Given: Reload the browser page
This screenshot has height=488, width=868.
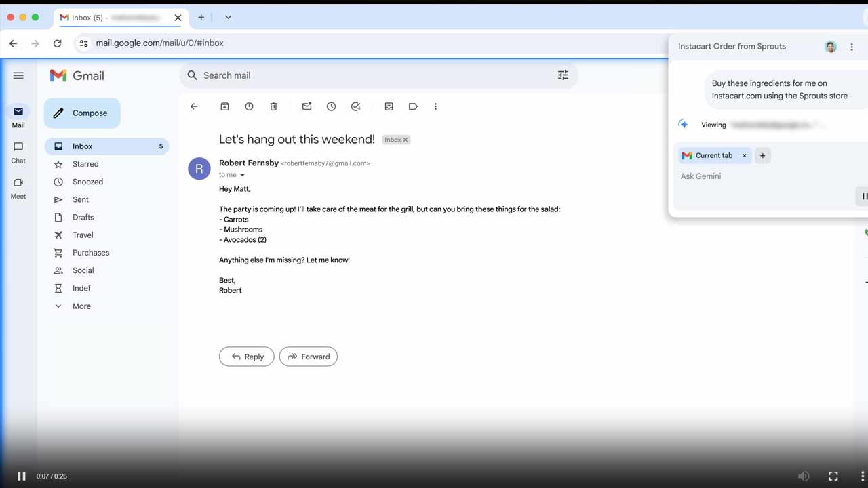Looking at the screenshot, I should pos(58,43).
